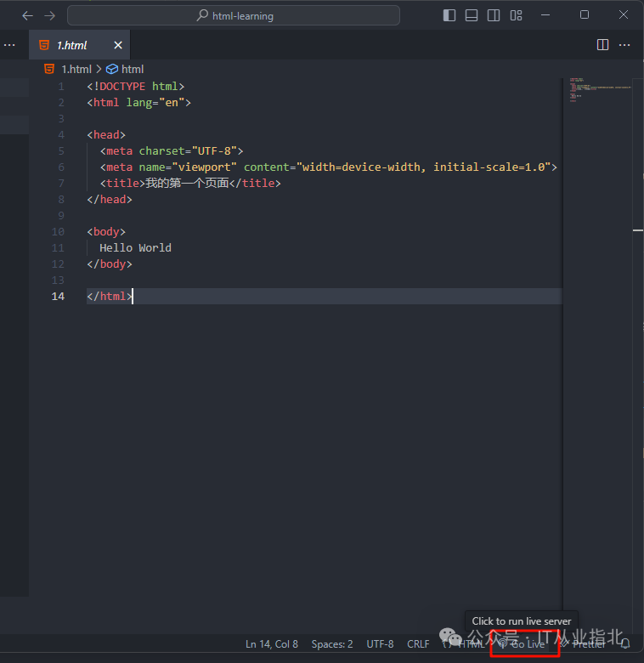Toggle the secondary side bar layout icon

click(494, 15)
